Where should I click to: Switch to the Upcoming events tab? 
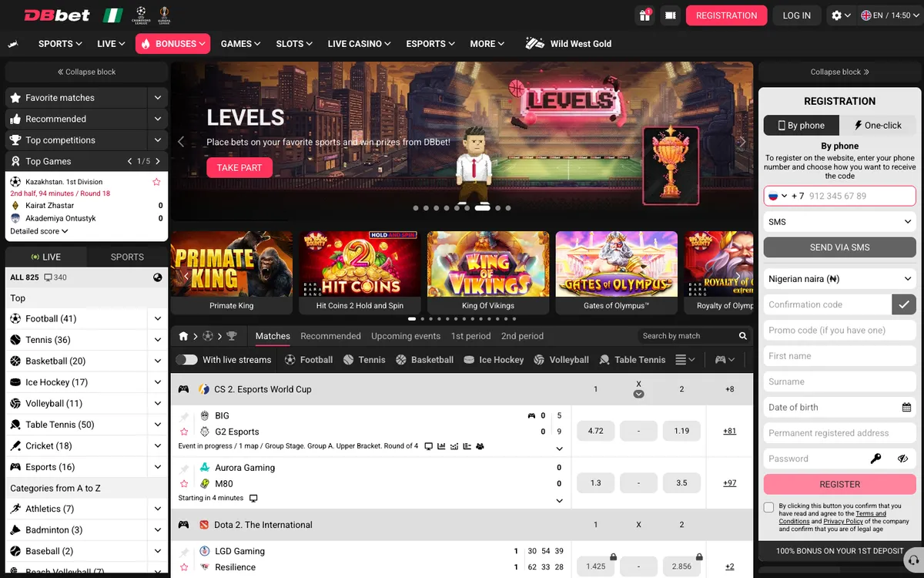(406, 336)
